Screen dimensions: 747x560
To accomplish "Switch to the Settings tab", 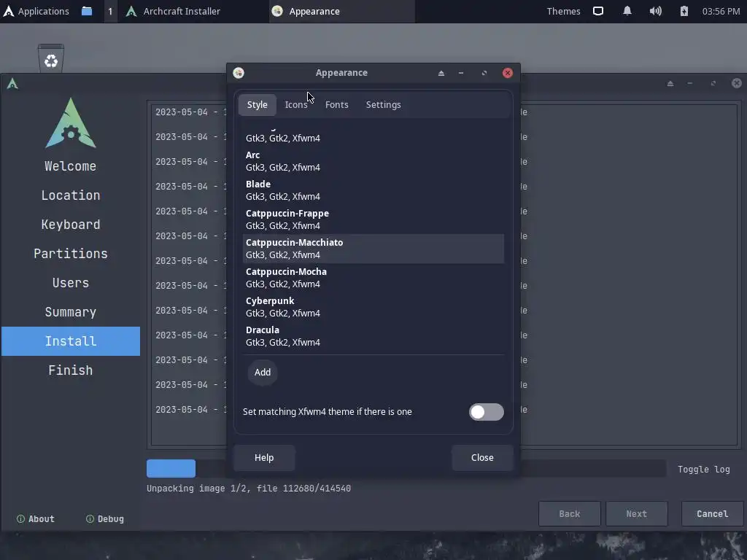I will click(x=383, y=104).
